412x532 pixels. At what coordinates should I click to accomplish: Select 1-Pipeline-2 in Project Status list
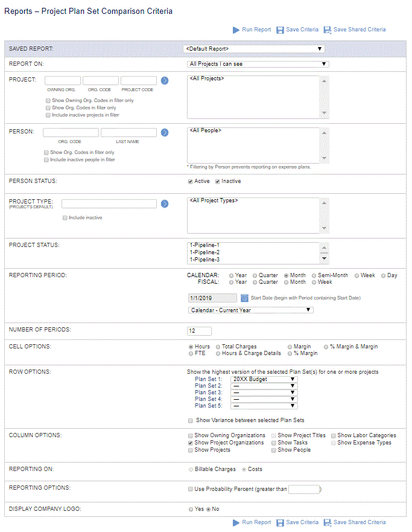pyautogui.click(x=205, y=252)
